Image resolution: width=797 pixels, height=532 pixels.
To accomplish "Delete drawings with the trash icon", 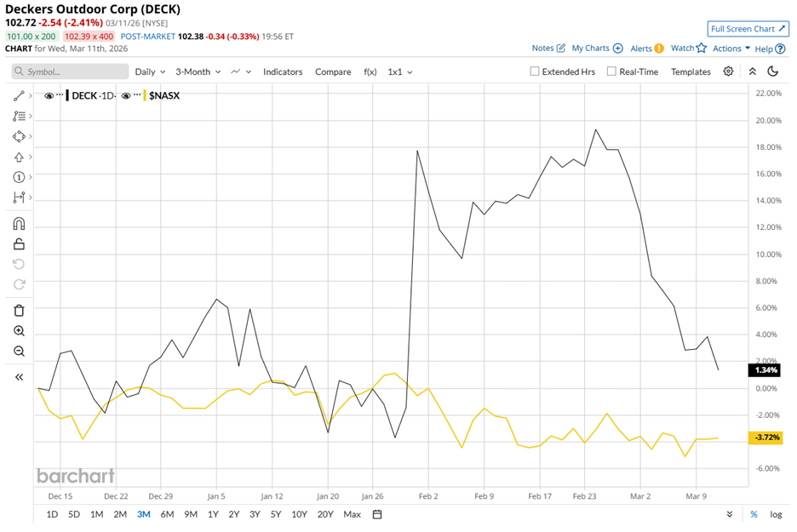I will click(x=19, y=311).
